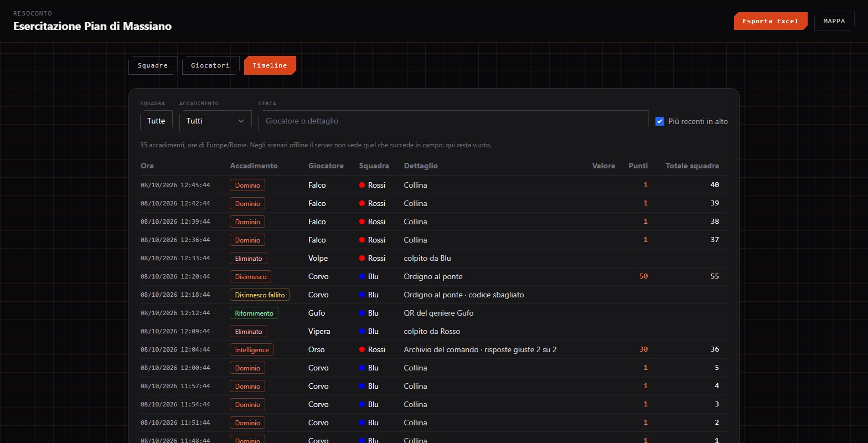This screenshot has height=443, width=868.
Task: Click the red team dot in the Orso row
Action: coord(362,349)
